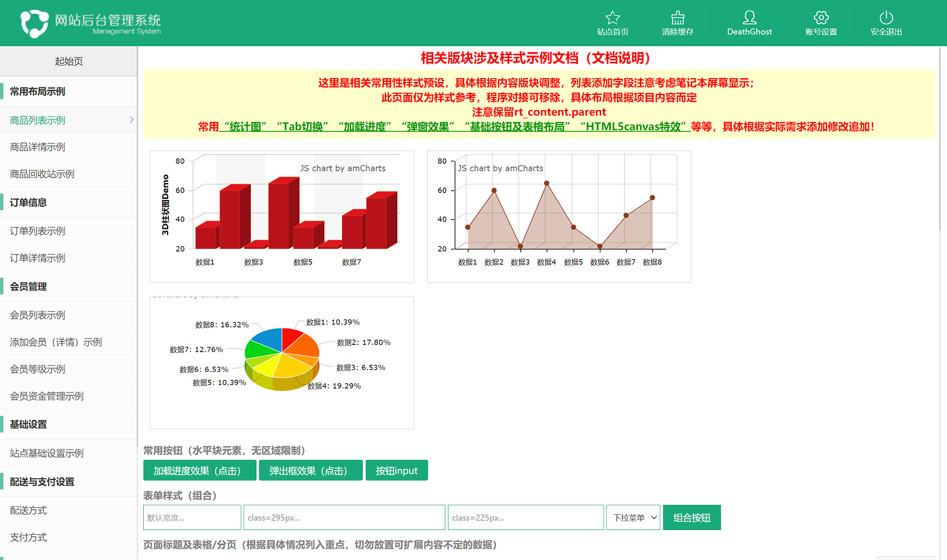The height and width of the screenshot is (560, 947).
Task: Click the 默认宽度 input field
Action: (191, 517)
